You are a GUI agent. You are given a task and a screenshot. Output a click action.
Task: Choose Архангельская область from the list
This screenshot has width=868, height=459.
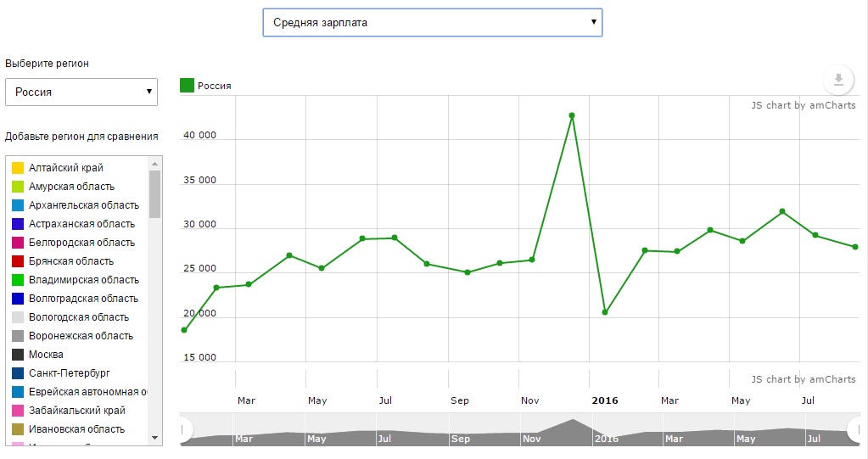83,205
